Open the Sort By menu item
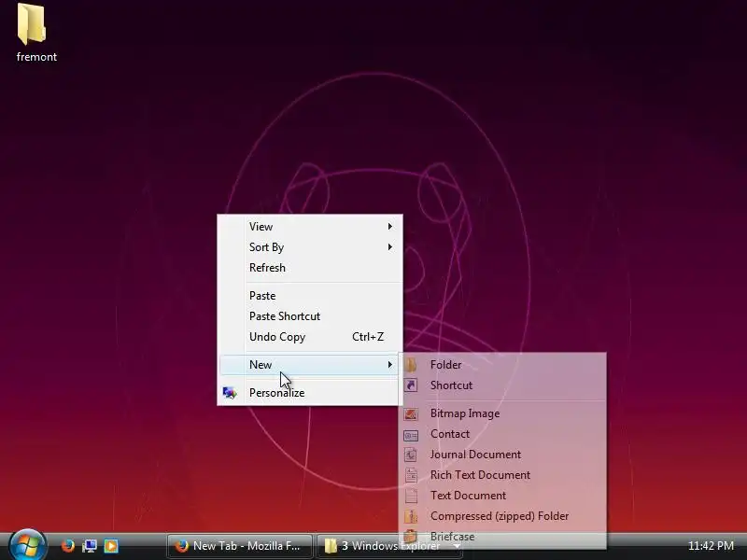Screen dimensions: 747x560 [x=309, y=247]
